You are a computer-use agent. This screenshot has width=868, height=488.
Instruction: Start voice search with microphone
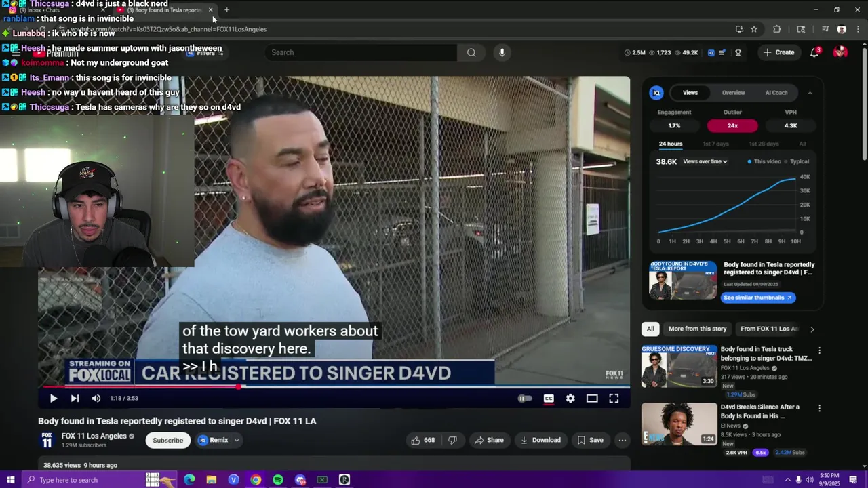502,52
